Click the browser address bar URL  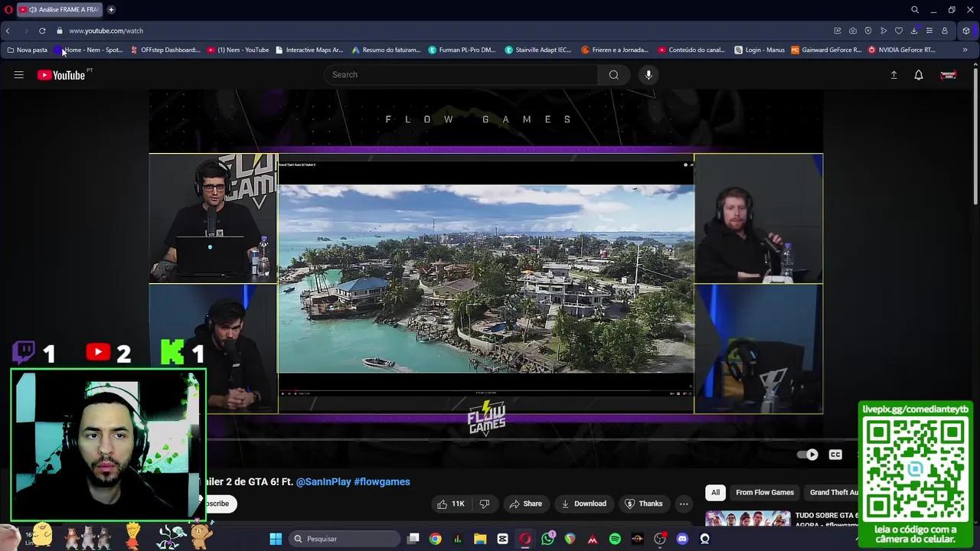click(106, 31)
